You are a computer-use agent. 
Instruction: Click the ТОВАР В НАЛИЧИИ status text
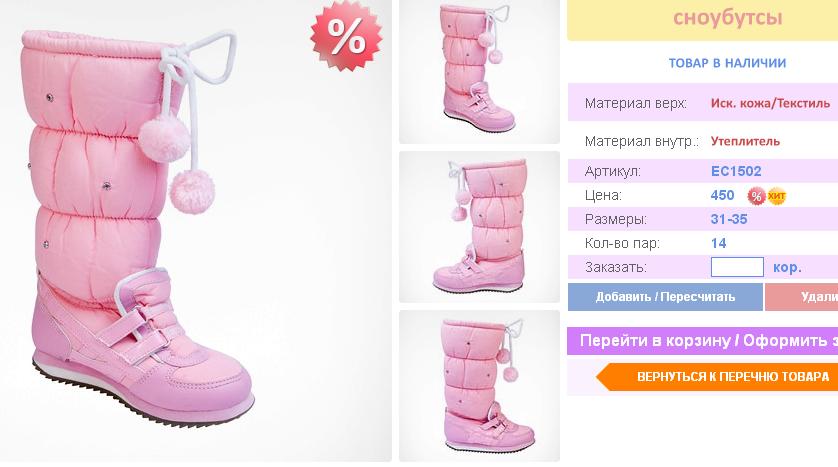pos(727,63)
